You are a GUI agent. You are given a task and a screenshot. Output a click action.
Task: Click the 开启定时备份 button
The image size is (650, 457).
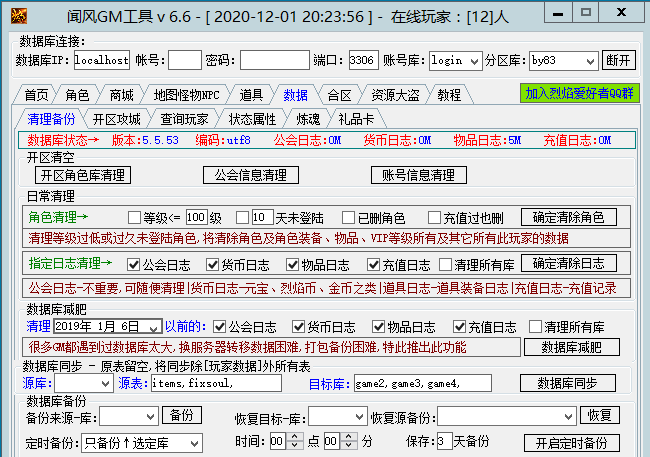(572, 443)
